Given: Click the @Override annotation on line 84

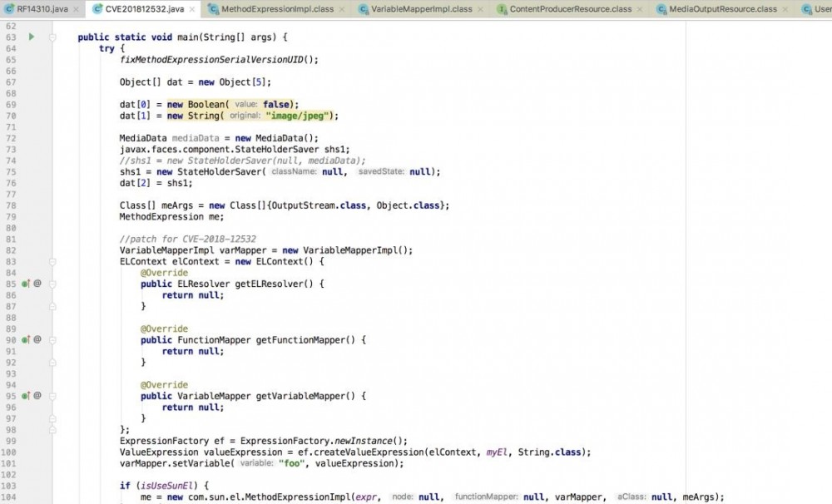Looking at the screenshot, I should pos(164,273).
